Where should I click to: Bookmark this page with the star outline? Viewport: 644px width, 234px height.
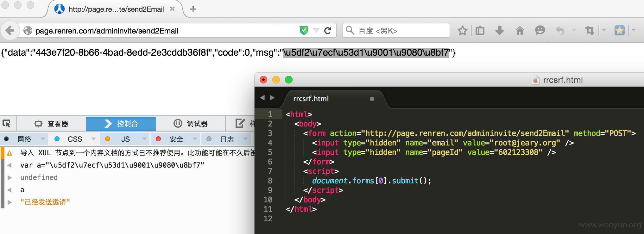[x=463, y=31]
